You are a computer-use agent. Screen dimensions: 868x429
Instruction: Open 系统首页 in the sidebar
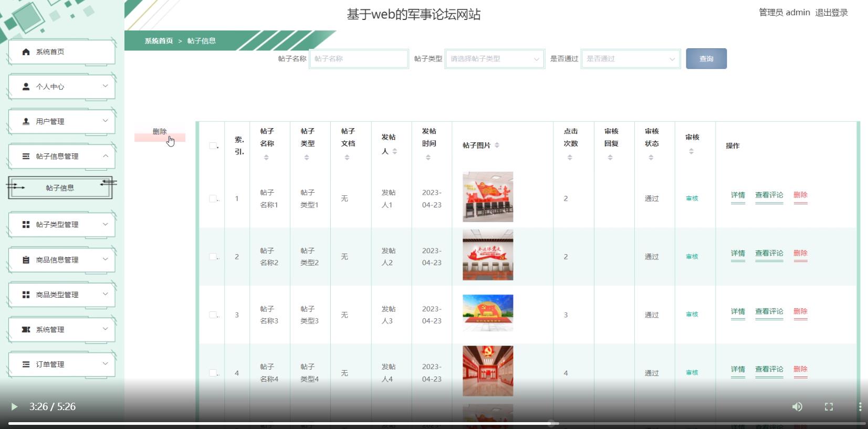[62, 52]
